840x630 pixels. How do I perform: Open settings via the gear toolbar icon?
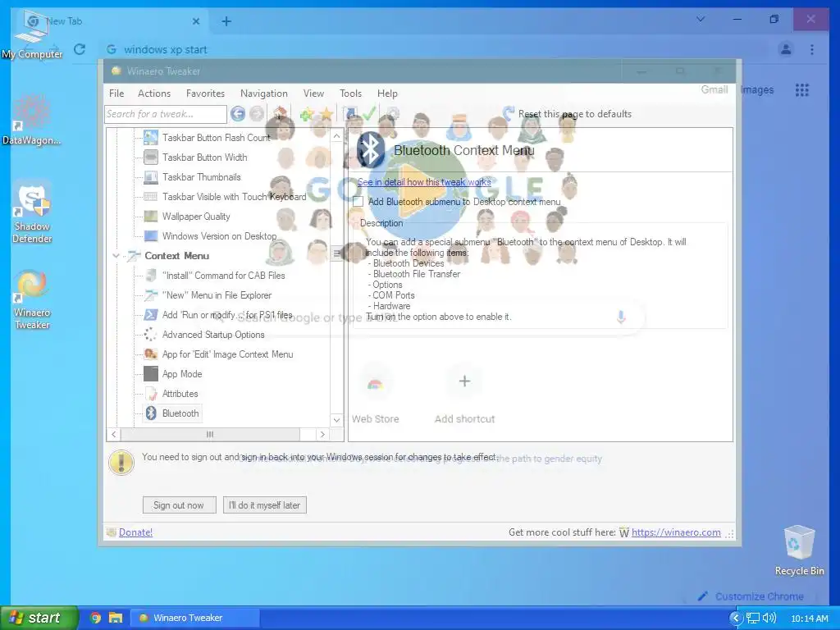pyautogui.click(x=393, y=113)
